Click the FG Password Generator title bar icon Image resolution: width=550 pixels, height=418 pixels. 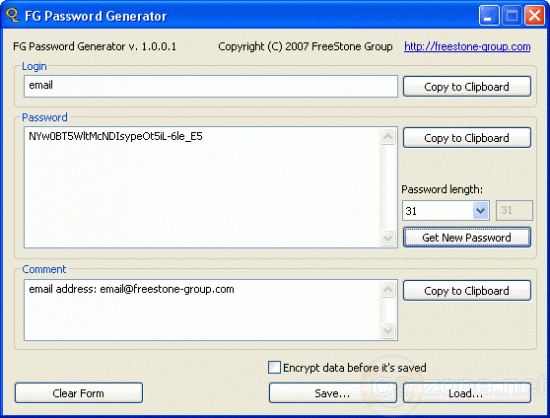tap(13, 15)
